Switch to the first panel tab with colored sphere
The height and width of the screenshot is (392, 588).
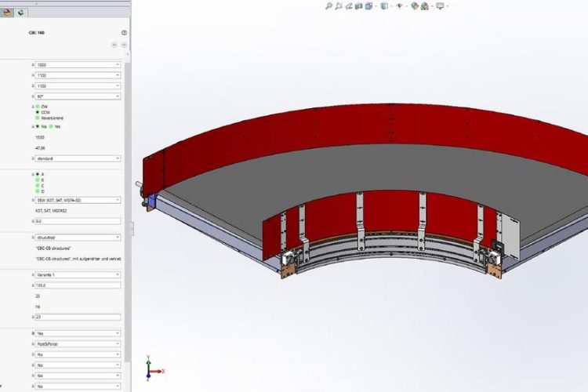[x=7, y=13]
